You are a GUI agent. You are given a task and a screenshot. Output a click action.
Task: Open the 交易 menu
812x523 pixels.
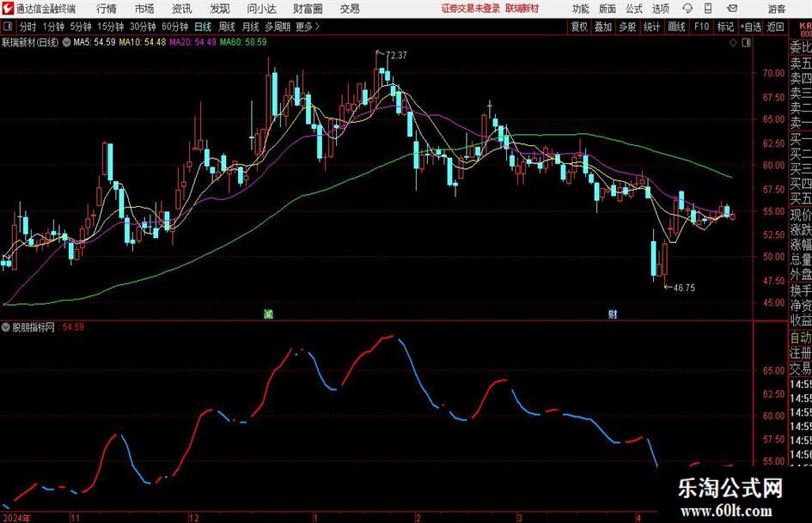tap(350, 9)
